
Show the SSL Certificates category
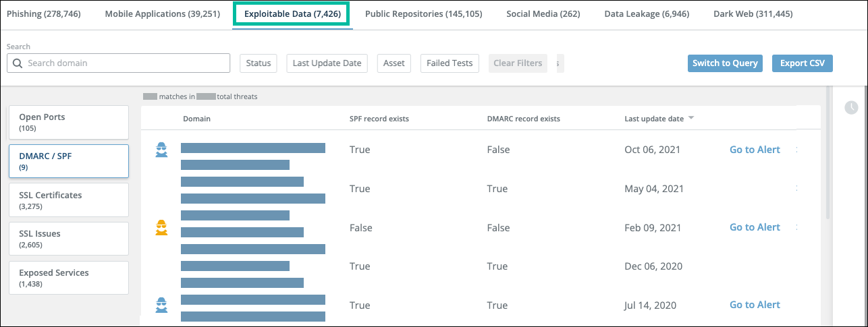coord(68,200)
